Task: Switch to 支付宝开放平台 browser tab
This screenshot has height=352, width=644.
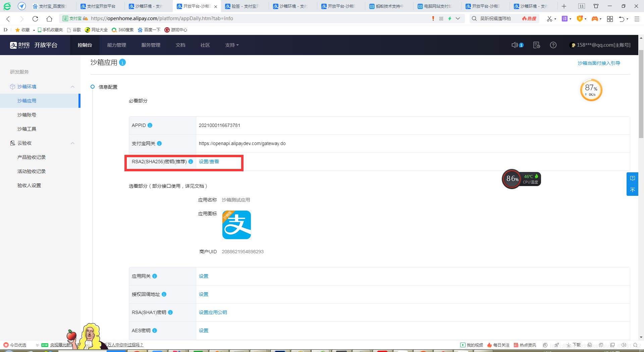Action: 101,6
